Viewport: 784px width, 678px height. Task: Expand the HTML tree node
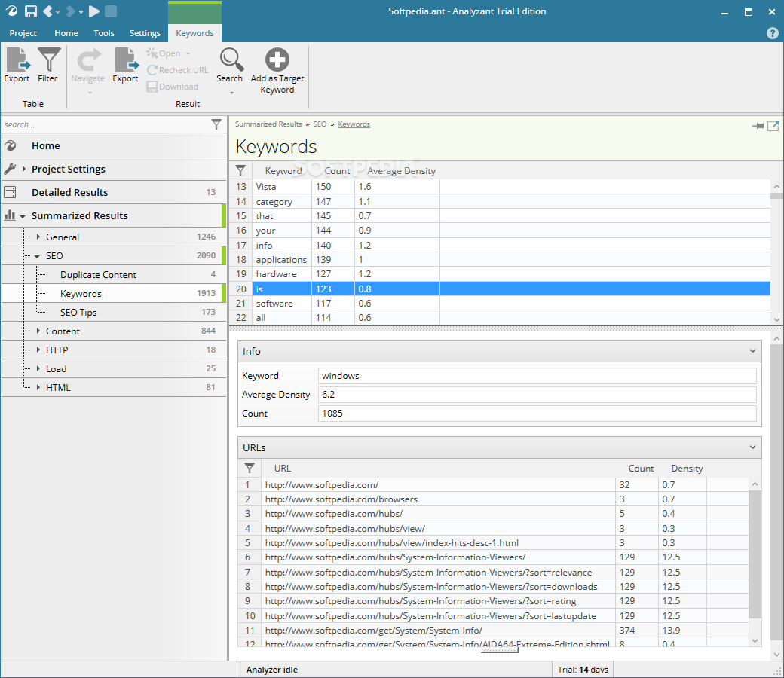[x=38, y=387]
